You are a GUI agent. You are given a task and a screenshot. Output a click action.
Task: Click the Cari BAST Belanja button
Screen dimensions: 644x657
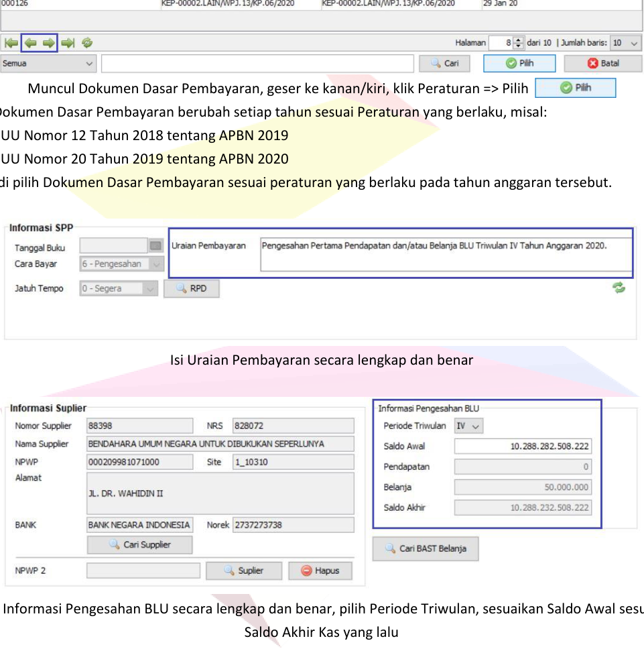click(x=426, y=548)
